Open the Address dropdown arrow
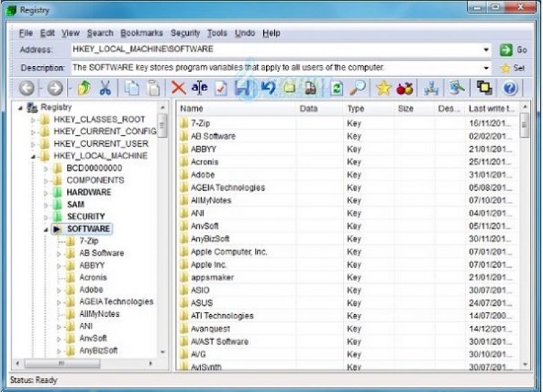The height and width of the screenshot is (392, 543). pos(486,50)
